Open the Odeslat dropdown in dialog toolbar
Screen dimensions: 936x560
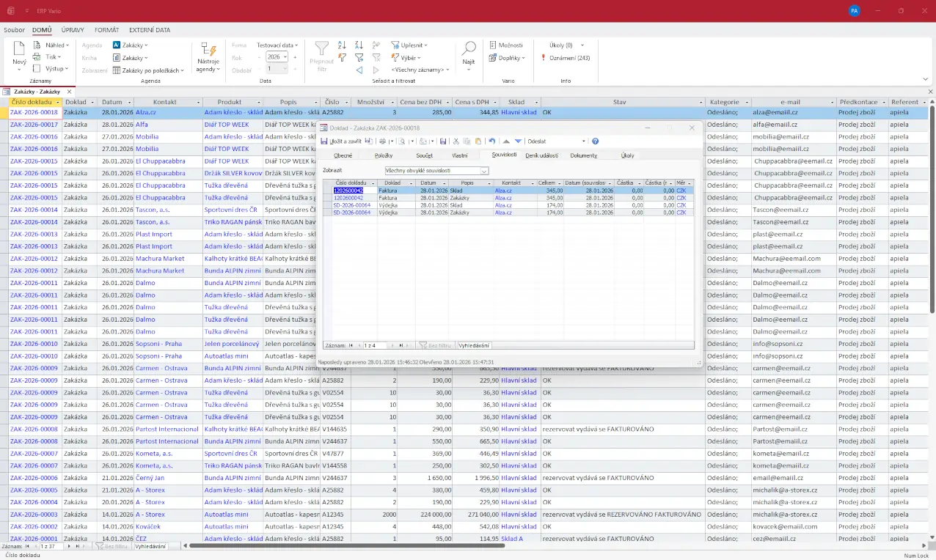[584, 141]
